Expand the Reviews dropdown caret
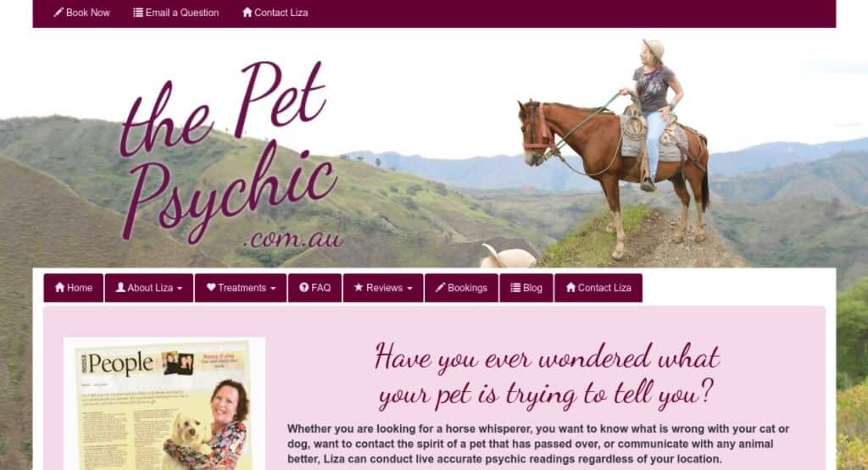868x470 pixels. pos(409,289)
